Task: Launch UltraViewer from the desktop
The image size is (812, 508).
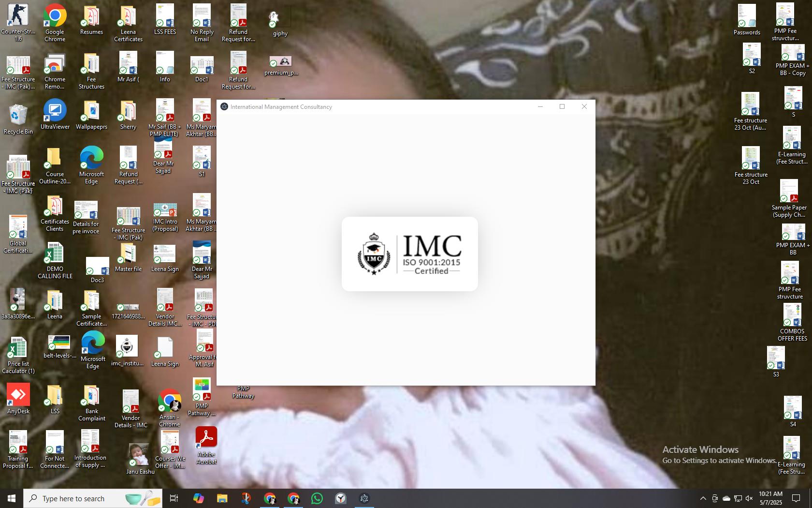Action: pyautogui.click(x=55, y=114)
